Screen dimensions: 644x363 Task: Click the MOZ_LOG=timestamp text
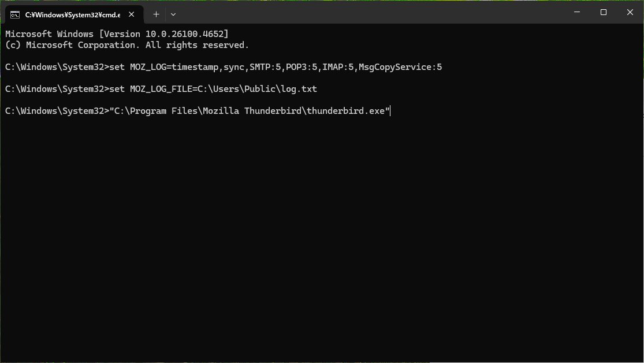click(174, 67)
